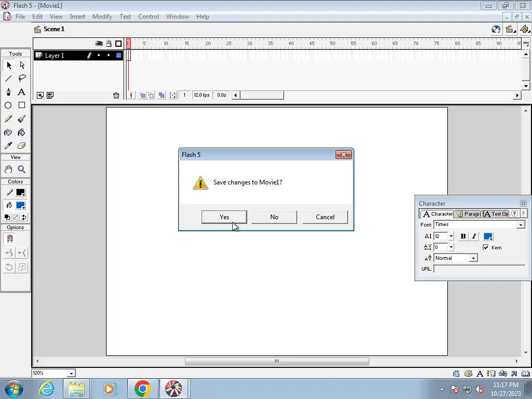Select the Eraser tool
The image size is (532, 399).
point(22,145)
